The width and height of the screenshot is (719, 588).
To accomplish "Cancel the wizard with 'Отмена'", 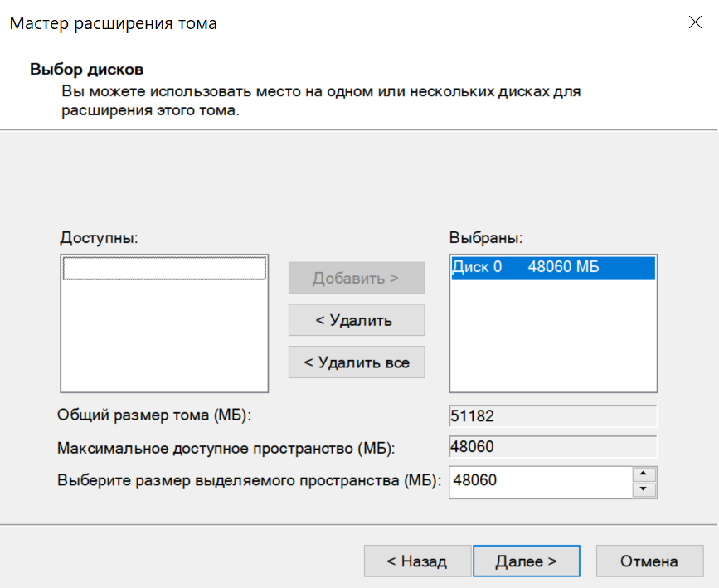I will click(649, 561).
